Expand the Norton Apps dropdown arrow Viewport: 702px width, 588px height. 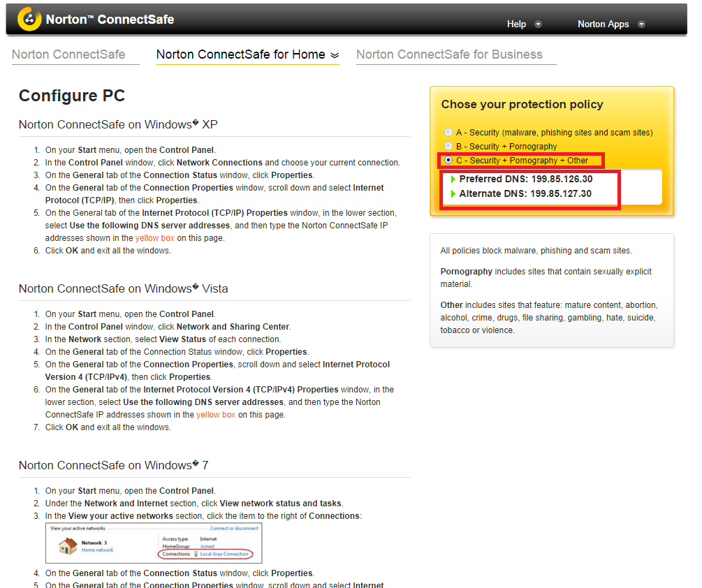tap(641, 24)
